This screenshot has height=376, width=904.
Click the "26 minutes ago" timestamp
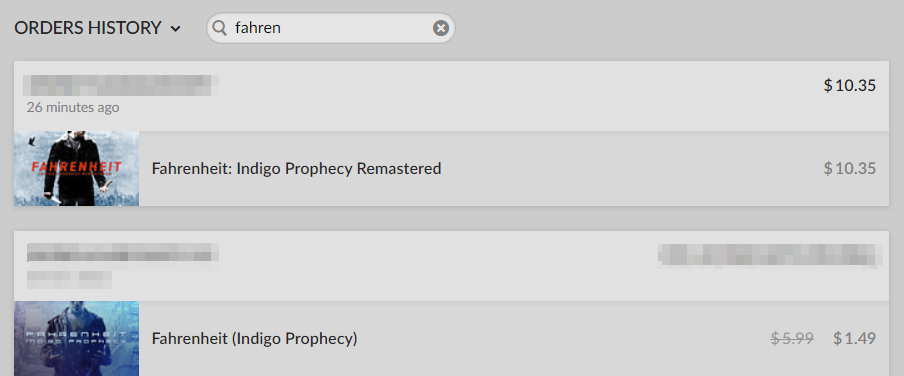73,107
